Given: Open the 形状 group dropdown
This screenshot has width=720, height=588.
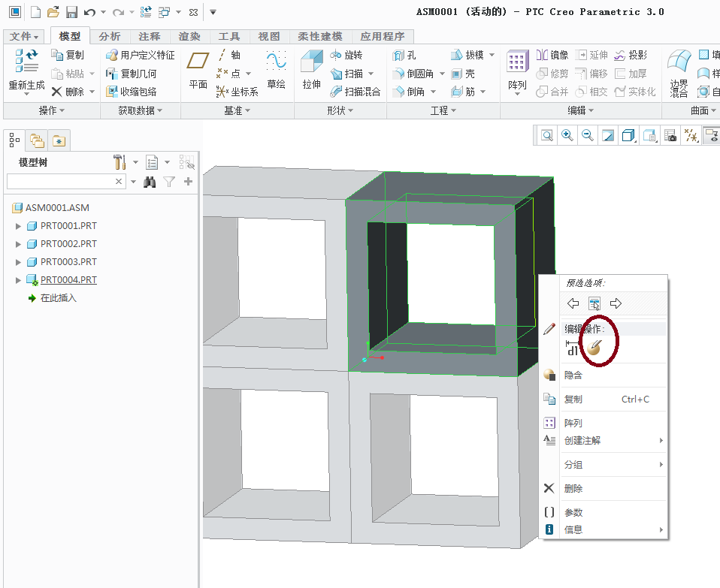Looking at the screenshot, I should tap(340, 110).
